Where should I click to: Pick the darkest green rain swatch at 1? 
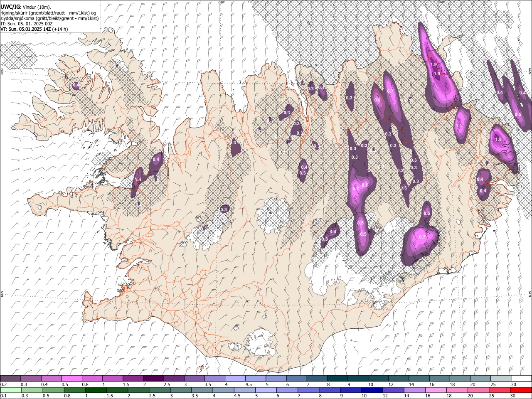click(96, 390)
